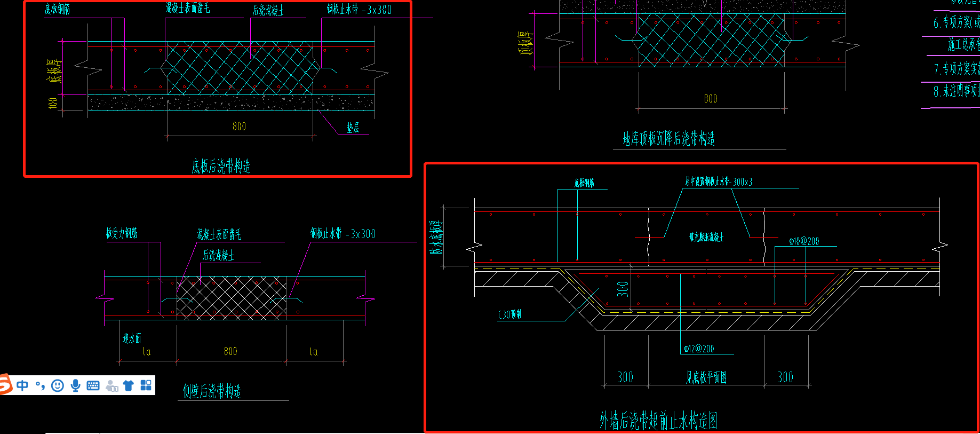980x434 pixels.
Task: Open the IME account login icon
Action: tap(111, 385)
